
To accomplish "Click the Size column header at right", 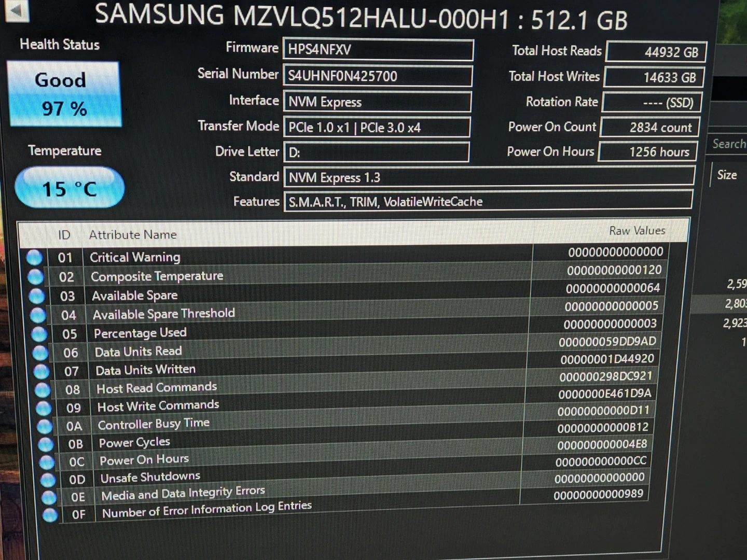I will (x=727, y=175).
